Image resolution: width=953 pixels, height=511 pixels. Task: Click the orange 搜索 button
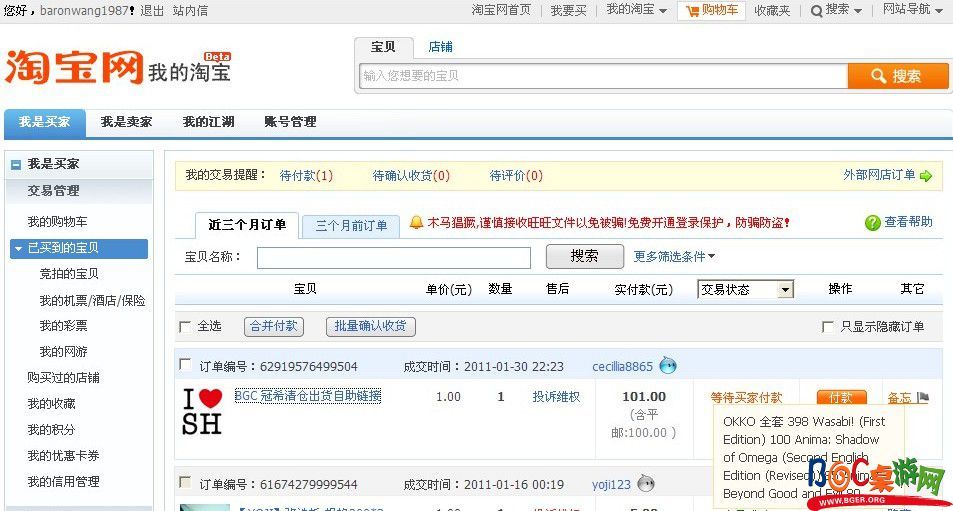(x=898, y=77)
